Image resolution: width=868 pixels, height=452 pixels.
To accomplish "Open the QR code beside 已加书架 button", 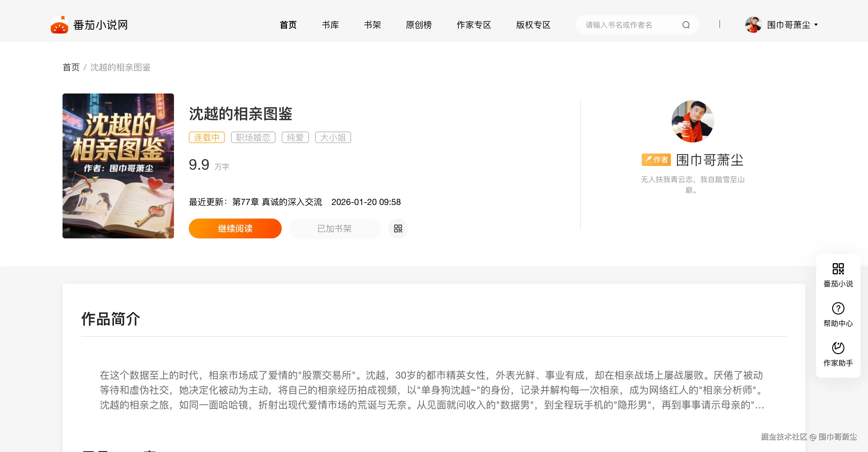I will (397, 228).
